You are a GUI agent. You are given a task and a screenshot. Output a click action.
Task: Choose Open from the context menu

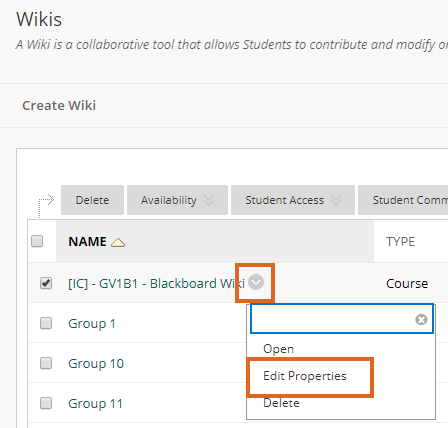[x=278, y=349]
